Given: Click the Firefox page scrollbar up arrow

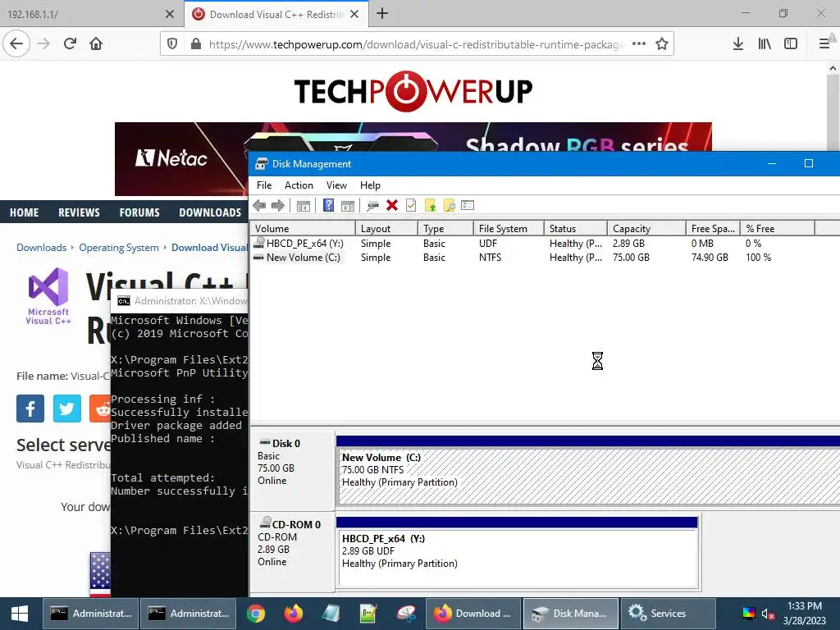Looking at the screenshot, I should point(833,69).
